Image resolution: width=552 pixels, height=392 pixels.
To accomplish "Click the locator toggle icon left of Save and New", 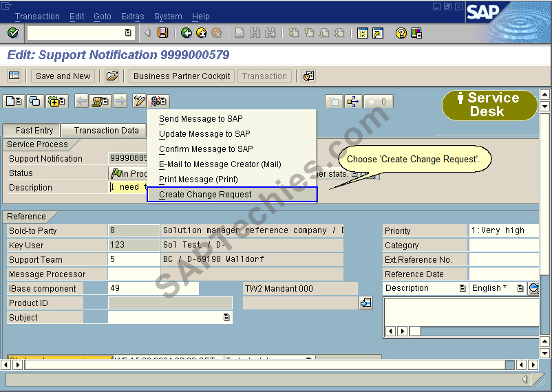I will tap(14, 76).
